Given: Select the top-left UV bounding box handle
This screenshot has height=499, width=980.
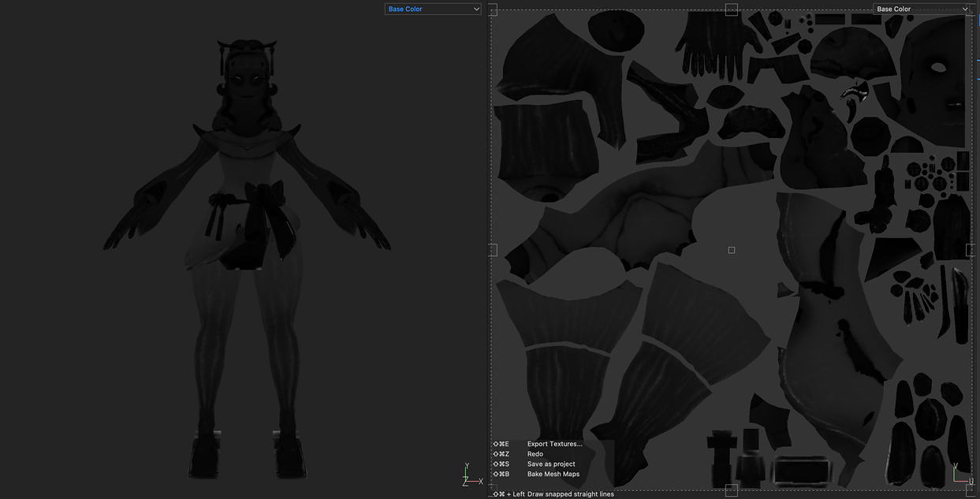Looking at the screenshot, I should (x=492, y=9).
